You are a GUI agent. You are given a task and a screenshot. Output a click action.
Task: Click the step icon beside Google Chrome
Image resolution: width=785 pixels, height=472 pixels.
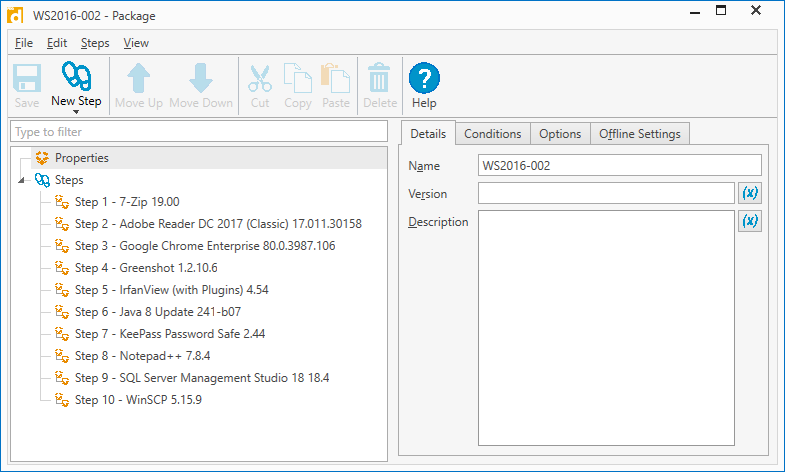(x=62, y=246)
